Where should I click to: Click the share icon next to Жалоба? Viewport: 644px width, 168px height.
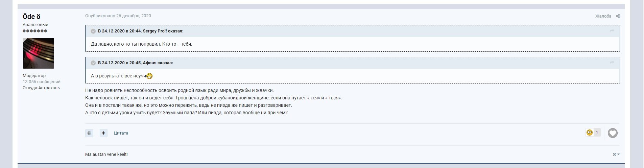618,16
